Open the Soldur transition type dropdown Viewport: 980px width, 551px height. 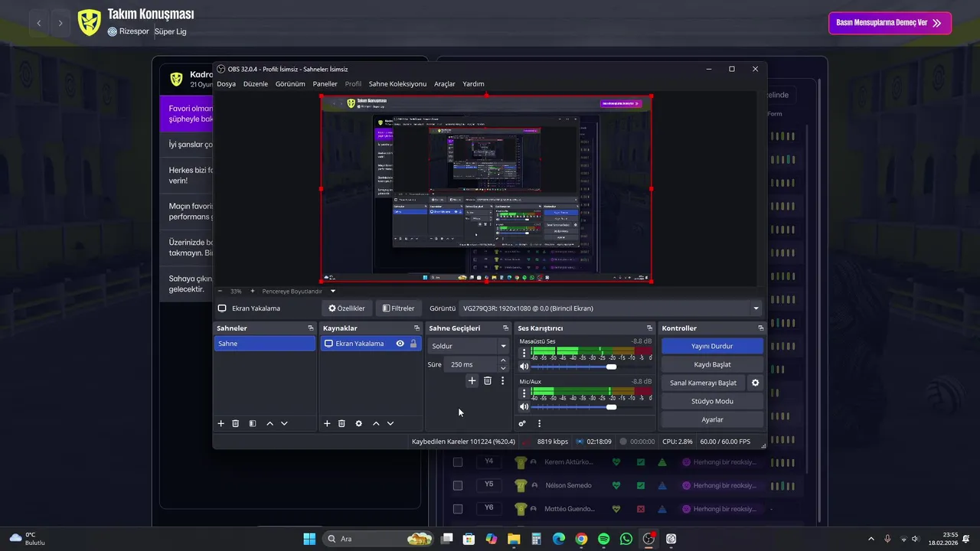(x=468, y=346)
